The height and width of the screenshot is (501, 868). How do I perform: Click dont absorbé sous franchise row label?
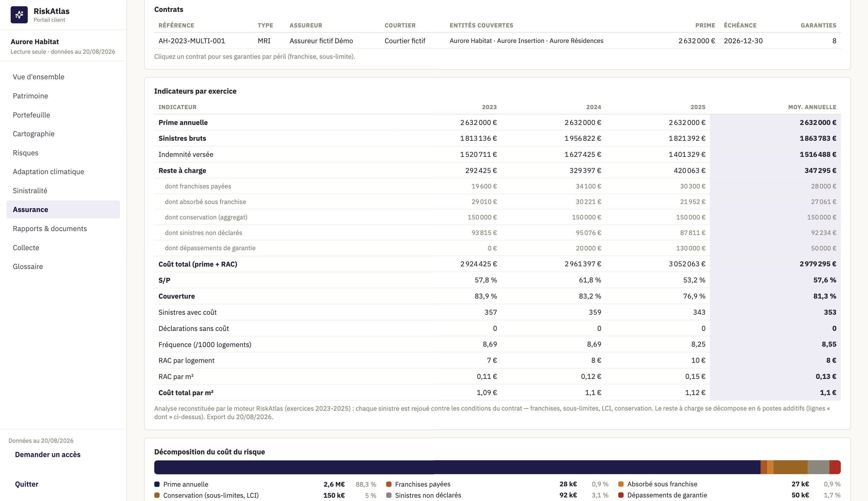pos(205,202)
